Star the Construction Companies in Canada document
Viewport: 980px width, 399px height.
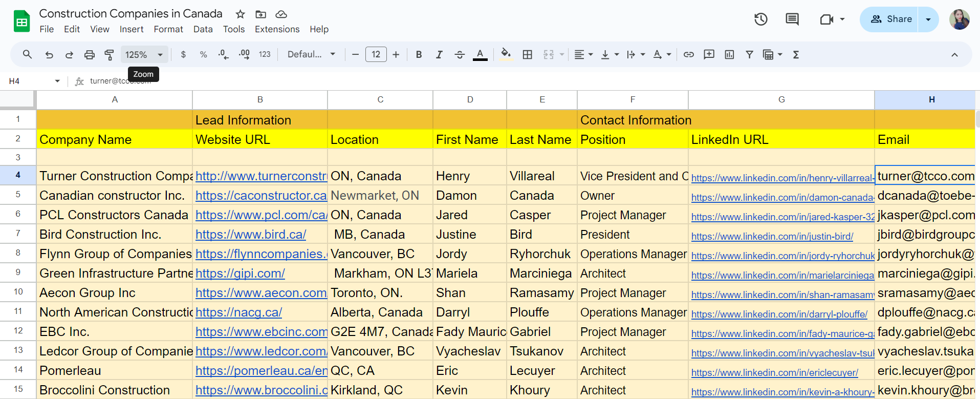[241, 14]
